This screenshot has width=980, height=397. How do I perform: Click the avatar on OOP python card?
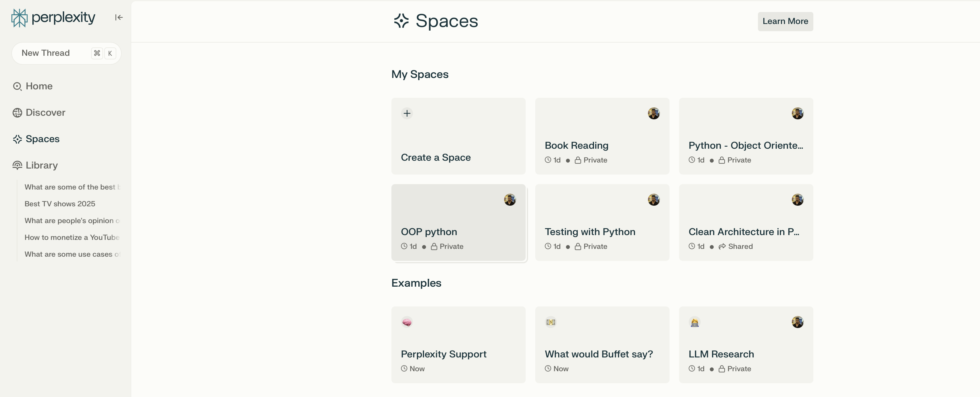coord(509,200)
